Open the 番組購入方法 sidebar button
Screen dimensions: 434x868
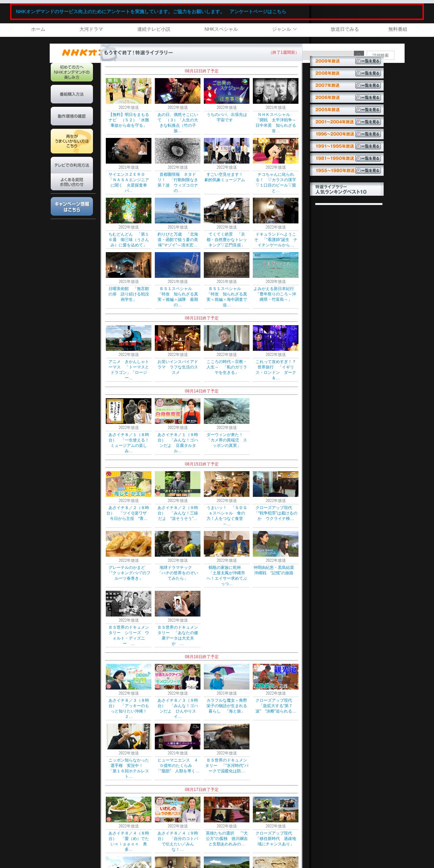coord(72,94)
